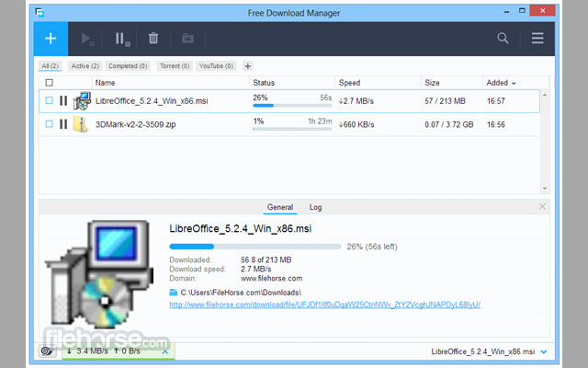Viewport: 588px width, 368px height.
Task: Click the 0.07 / 3.72 GB size cell
Action: pos(449,124)
